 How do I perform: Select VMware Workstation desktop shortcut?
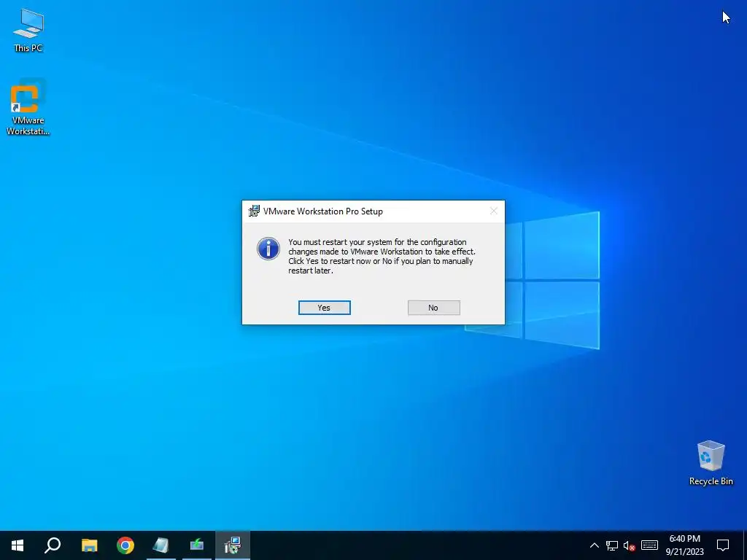(x=28, y=108)
